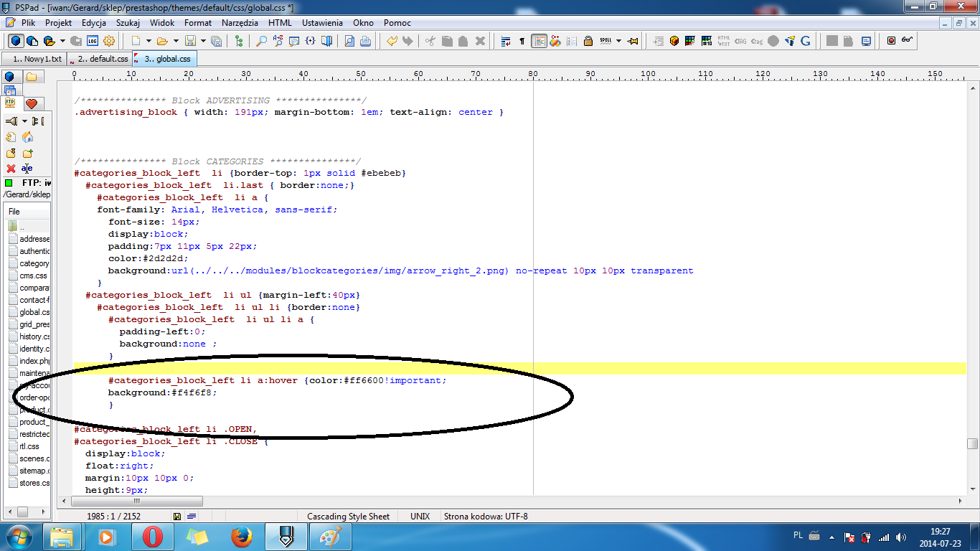Expand the open file dropdown arrow
Image resolution: width=980 pixels, height=551 pixels.
(x=175, y=41)
